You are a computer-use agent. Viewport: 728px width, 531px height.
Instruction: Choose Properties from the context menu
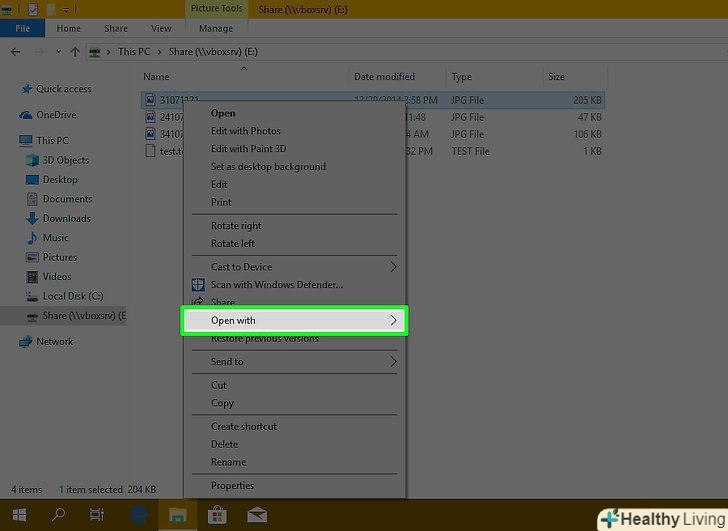pos(232,486)
